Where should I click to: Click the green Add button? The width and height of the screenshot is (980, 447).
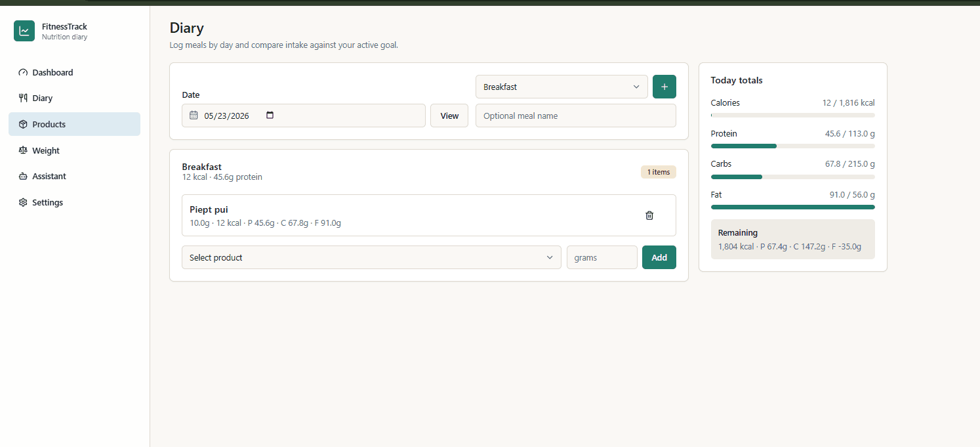(659, 257)
